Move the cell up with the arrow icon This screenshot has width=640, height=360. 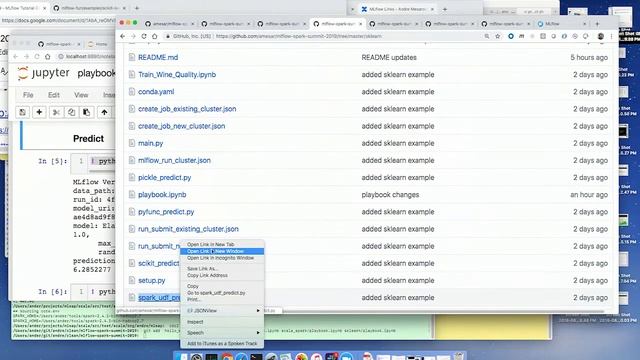104,112
